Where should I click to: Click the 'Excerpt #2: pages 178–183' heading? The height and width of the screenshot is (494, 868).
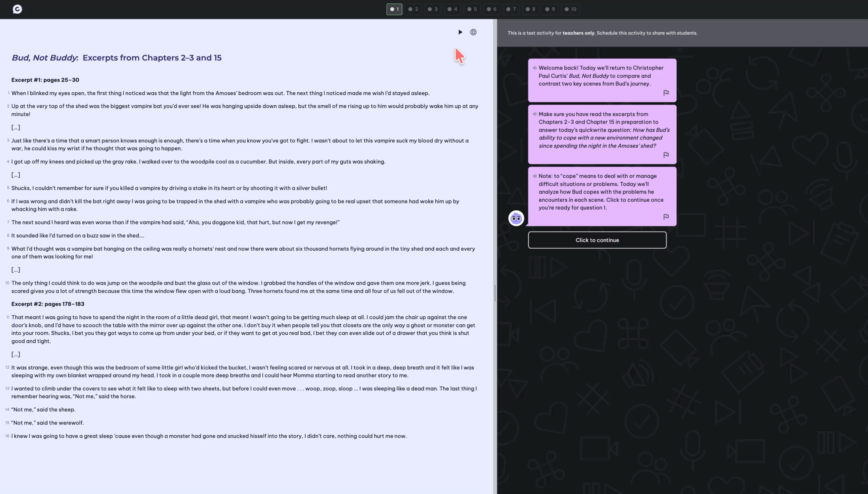(x=48, y=304)
